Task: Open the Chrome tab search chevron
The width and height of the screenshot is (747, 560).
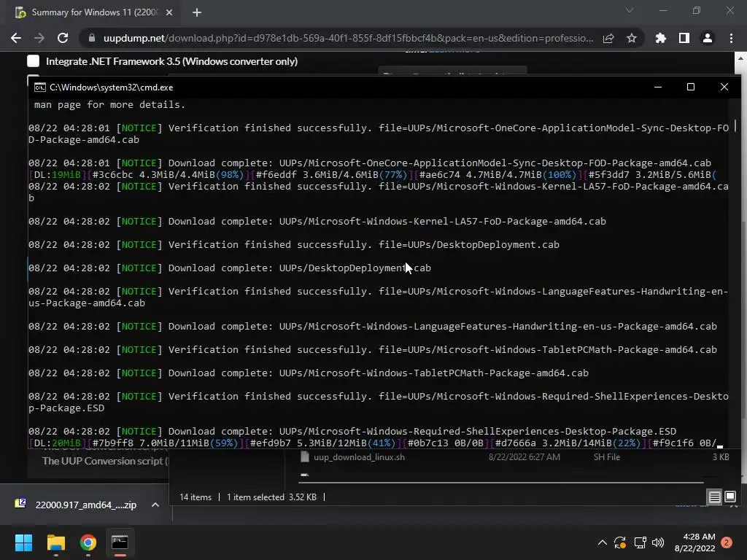Action: coord(630,10)
